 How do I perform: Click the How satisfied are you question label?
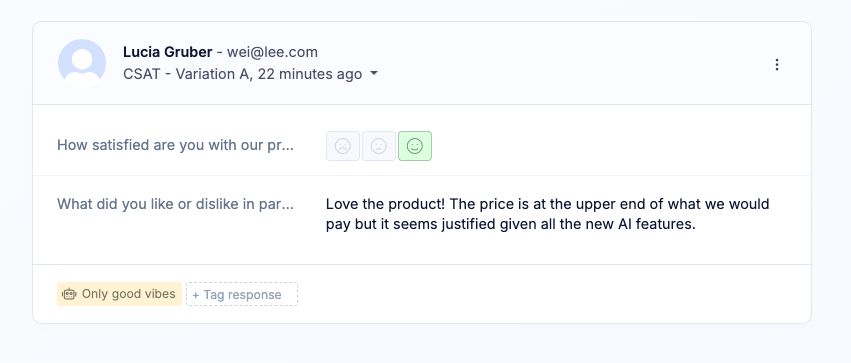pyautogui.click(x=175, y=145)
